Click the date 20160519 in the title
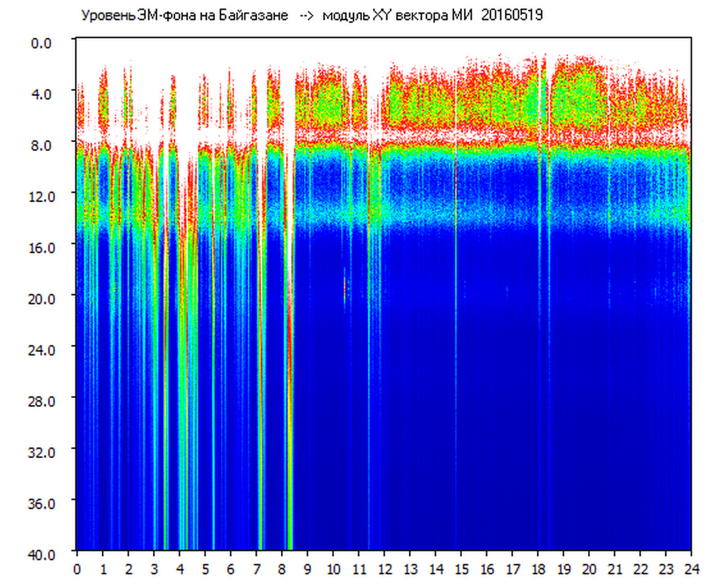The height and width of the screenshot is (588, 716). pos(512,16)
